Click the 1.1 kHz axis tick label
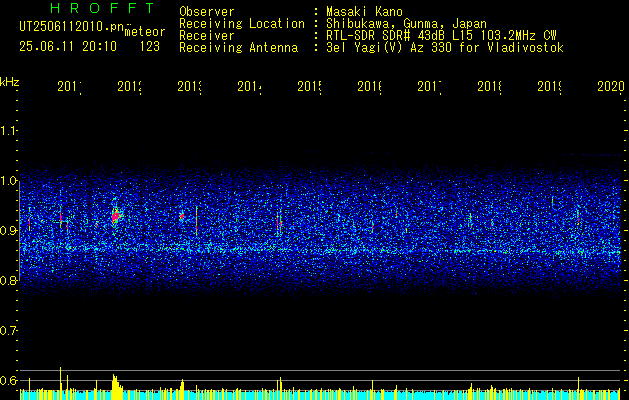629x400 pixels. pos(8,130)
